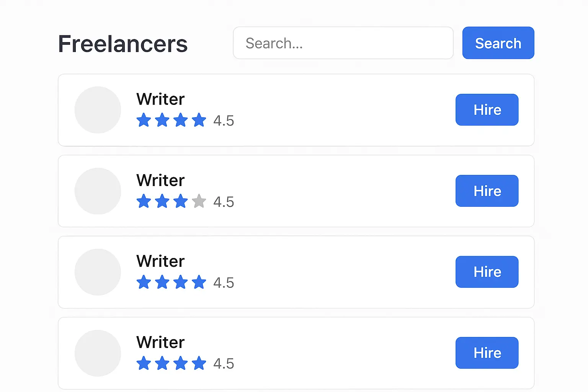
Task: Open the third Writer name link
Action: click(x=160, y=261)
